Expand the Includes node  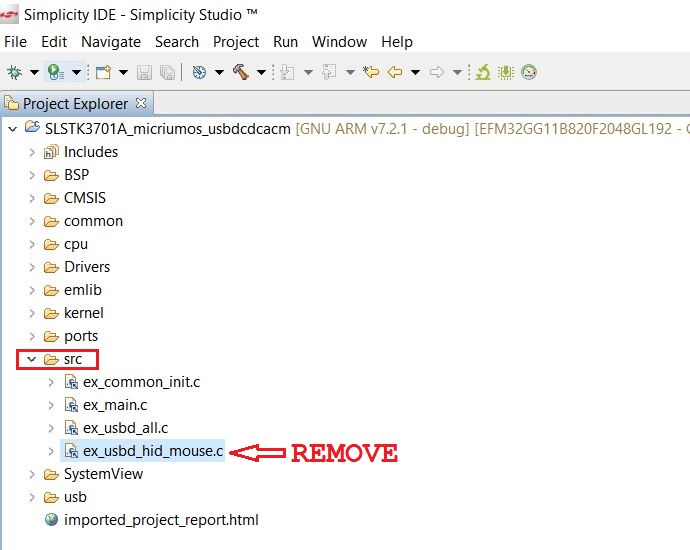(32, 152)
